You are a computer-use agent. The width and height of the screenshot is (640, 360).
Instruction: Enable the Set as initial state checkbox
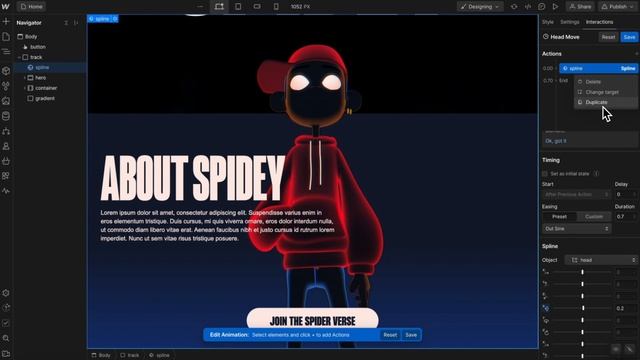[x=545, y=174]
